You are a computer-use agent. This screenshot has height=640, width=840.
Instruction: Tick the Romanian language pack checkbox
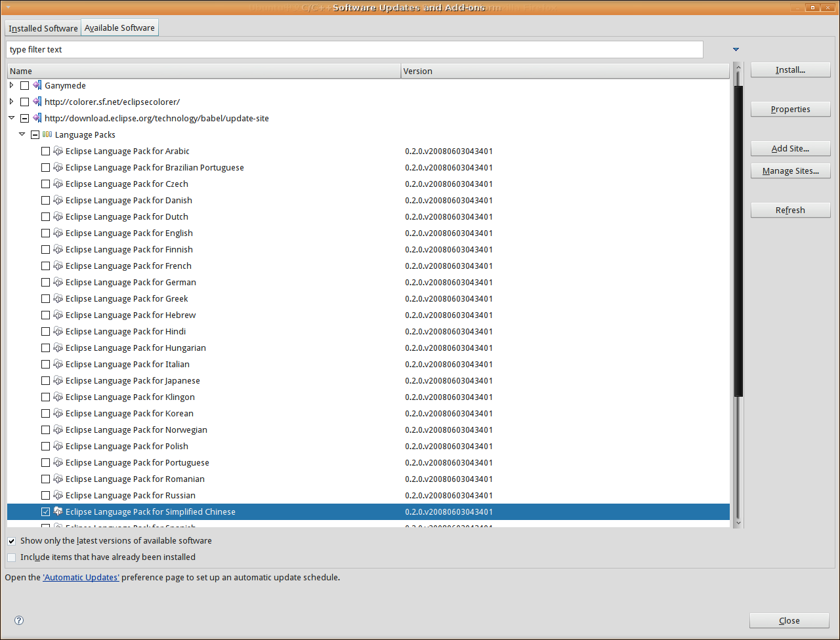pyautogui.click(x=45, y=479)
